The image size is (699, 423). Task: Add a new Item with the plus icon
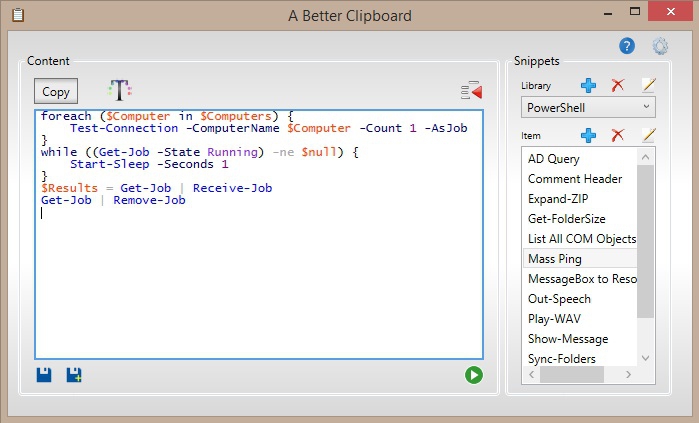click(588, 135)
